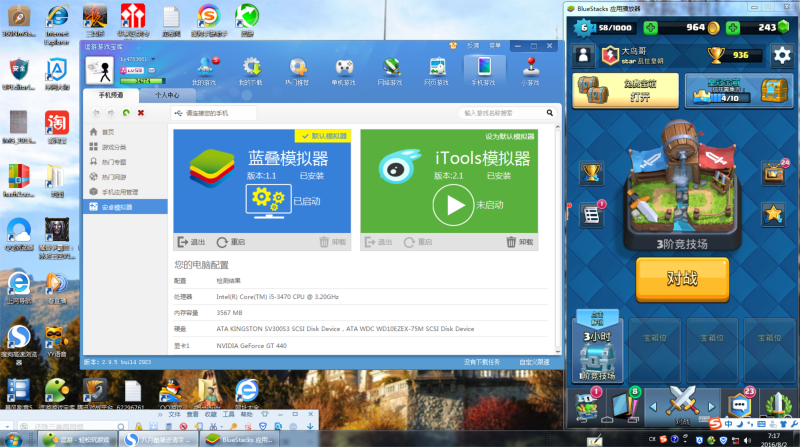Switch to BlueStacks taskbar button
Image resolution: width=800 pixels, height=447 pixels.
click(x=240, y=439)
